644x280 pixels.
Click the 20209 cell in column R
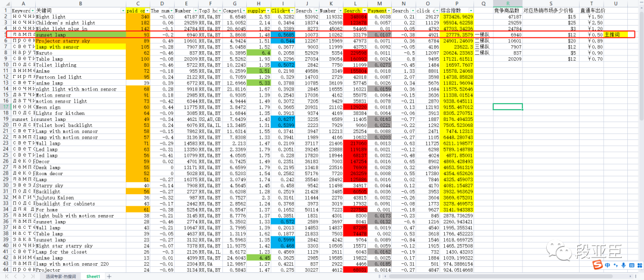(x=507, y=59)
